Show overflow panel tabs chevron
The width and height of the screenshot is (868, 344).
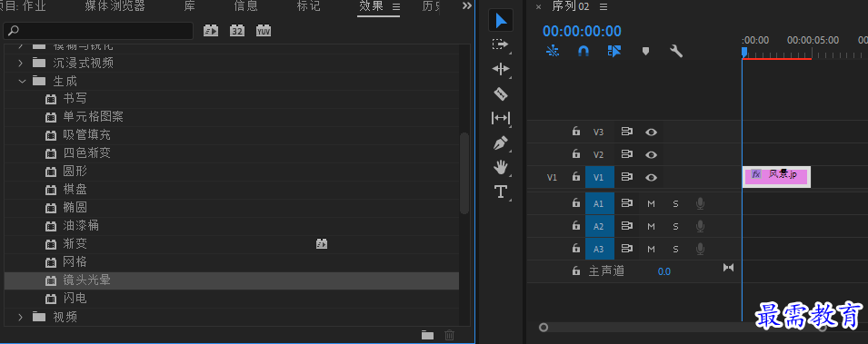tap(467, 5)
